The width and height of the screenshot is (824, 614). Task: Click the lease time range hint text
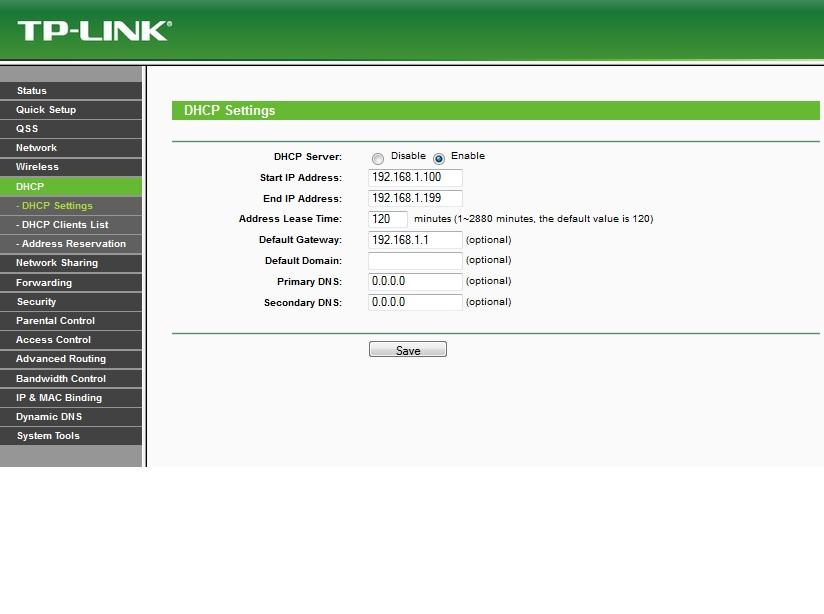(533, 219)
